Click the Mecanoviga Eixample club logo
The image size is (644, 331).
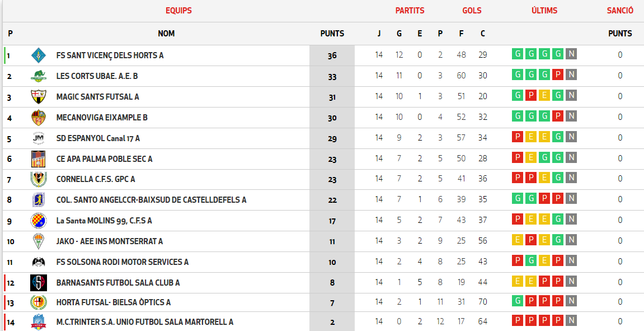click(37, 117)
